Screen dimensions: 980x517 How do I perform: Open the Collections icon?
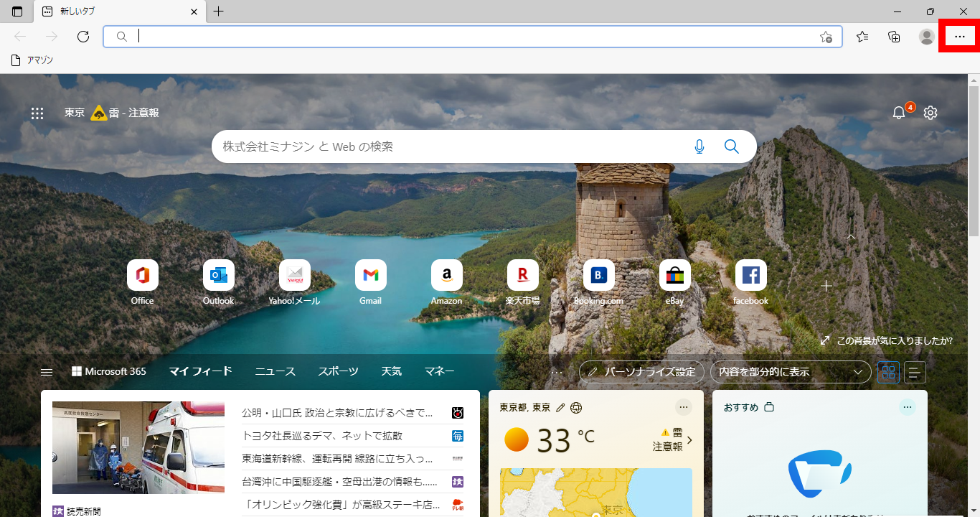click(894, 37)
